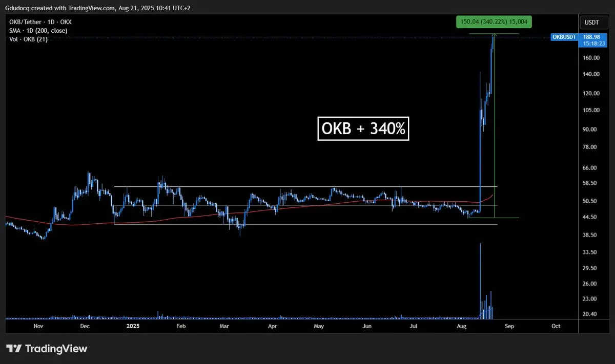
Task: Click the Mar label on time axis
Action: pyautogui.click(x=224, y=326)
